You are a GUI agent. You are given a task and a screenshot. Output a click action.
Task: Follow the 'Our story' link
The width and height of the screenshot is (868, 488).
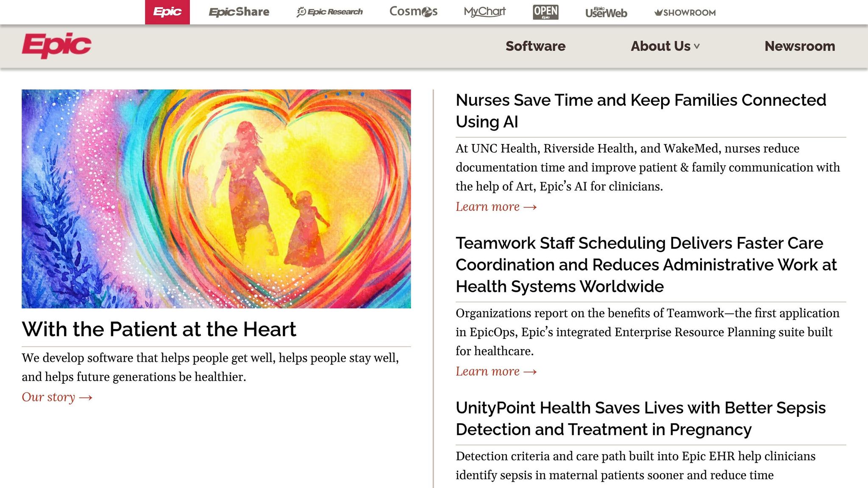[57, 397]
